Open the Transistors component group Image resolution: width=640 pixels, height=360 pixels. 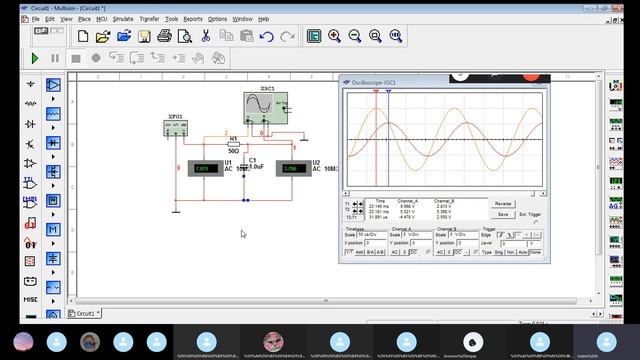[x=30, y=144]
